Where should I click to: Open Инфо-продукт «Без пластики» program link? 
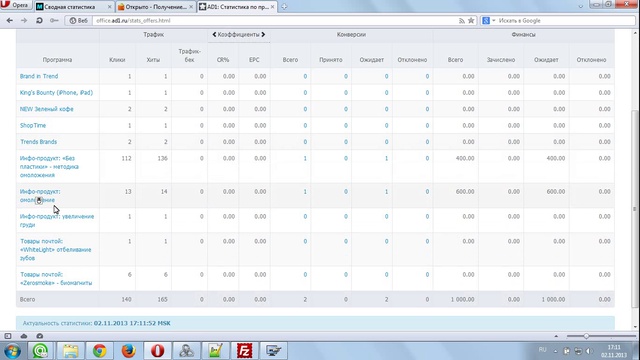pyautogui.click(x=49, y=167)
